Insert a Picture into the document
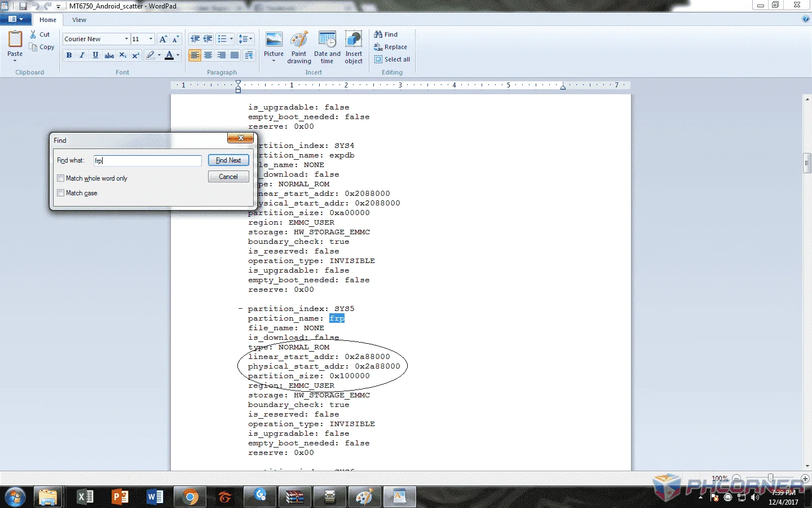Viewport: 812px width, 508px height. point(273,47)
